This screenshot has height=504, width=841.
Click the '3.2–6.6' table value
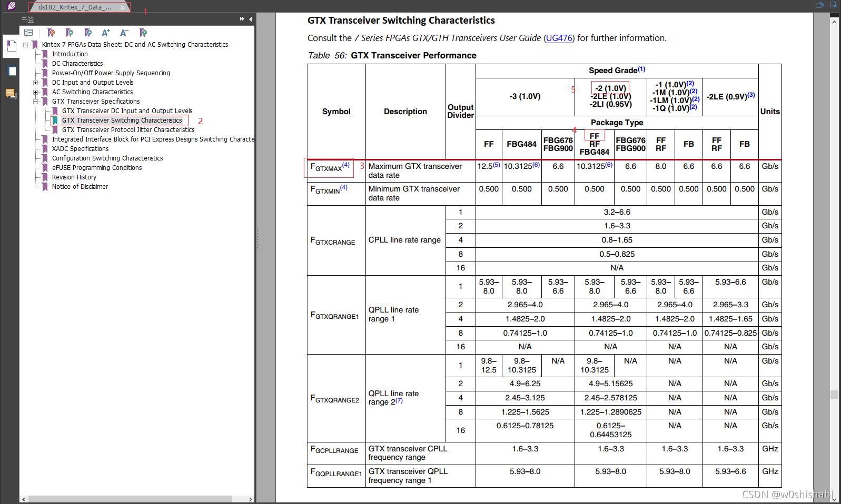point(617,212)
